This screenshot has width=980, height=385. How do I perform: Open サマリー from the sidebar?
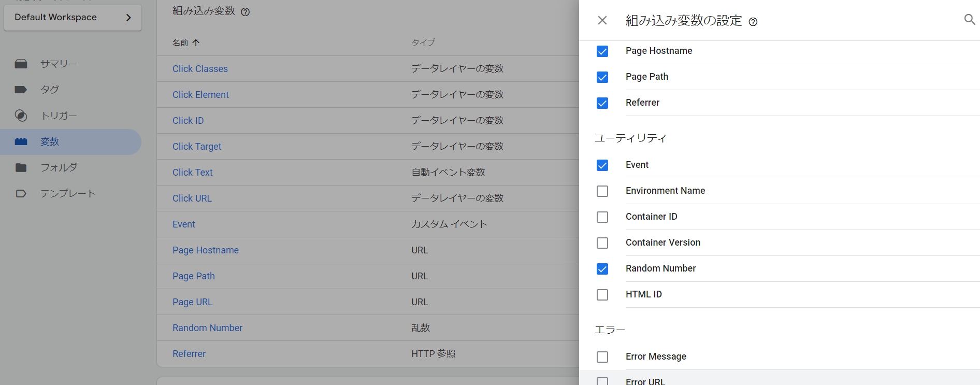pos(59,64)
